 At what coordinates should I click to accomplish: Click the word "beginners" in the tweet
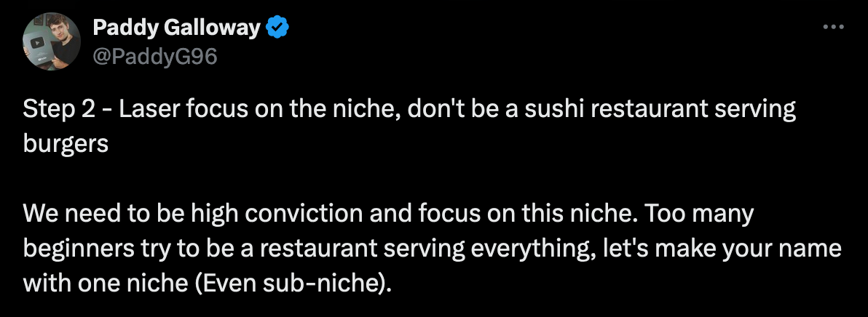coord(73,249)
